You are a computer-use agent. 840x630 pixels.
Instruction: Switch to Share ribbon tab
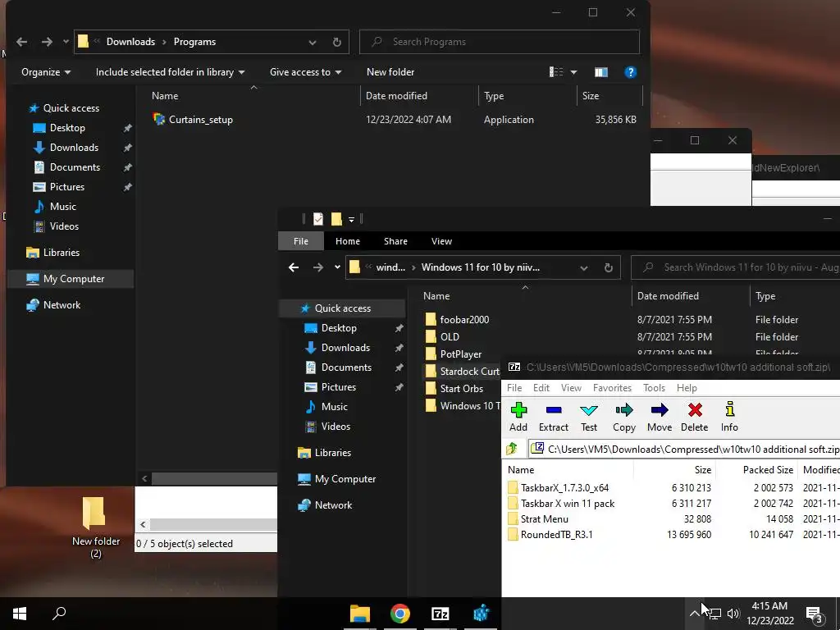click(395, 241)
